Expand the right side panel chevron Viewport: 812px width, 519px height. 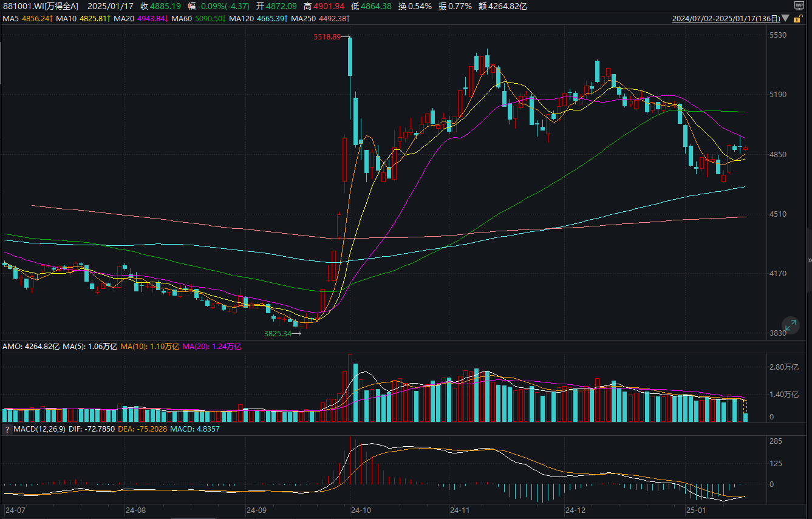pos(809,260)
